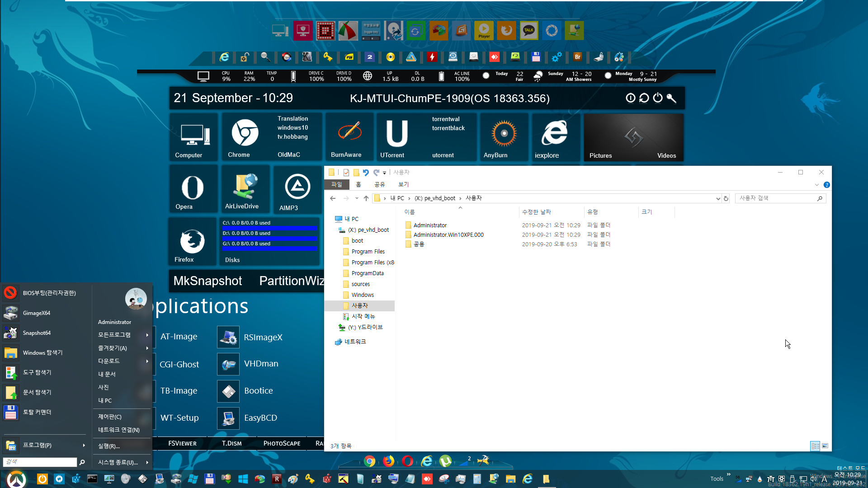868x488 pixels.
Task: Switch Explorer to details view
Action: pyautogui.click(x=815, y=446)
